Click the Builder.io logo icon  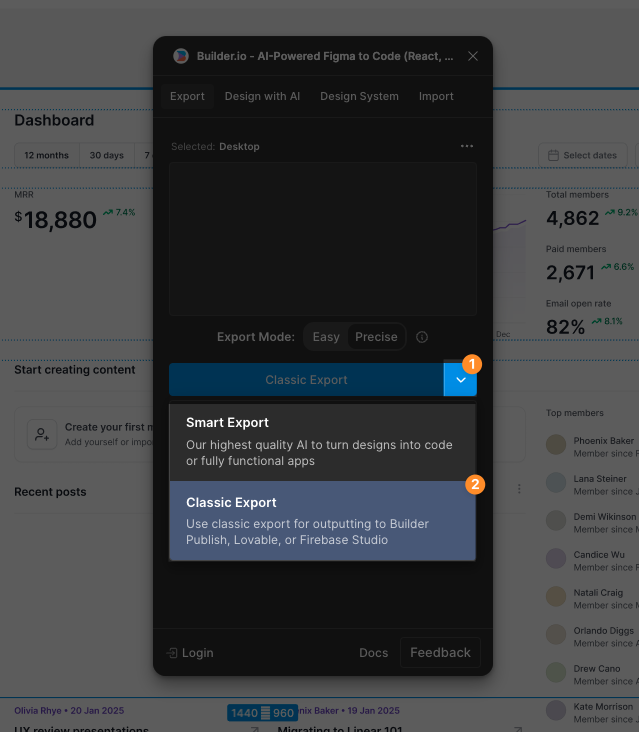[x=181, y=56]
